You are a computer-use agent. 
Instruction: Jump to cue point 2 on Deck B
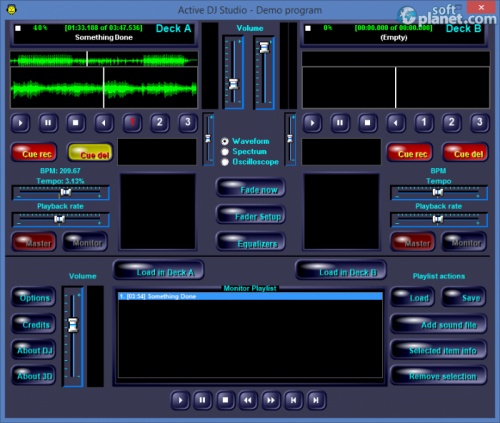[x=452, y=123]
